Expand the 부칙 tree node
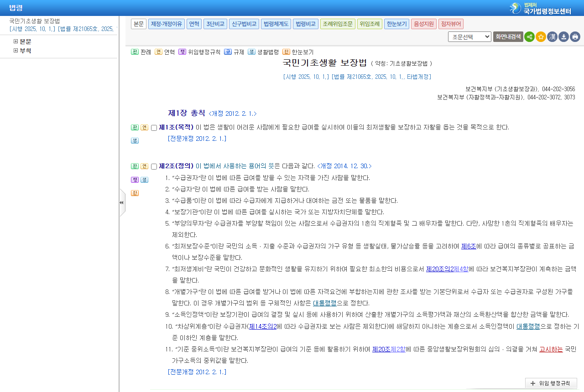584x392 pixels. (x=16, y=51)
